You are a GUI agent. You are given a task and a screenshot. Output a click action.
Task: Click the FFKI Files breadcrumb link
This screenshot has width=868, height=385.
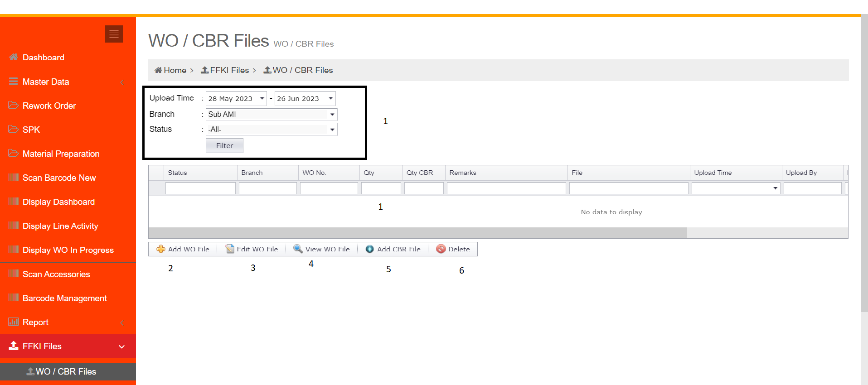click(225, 70)
